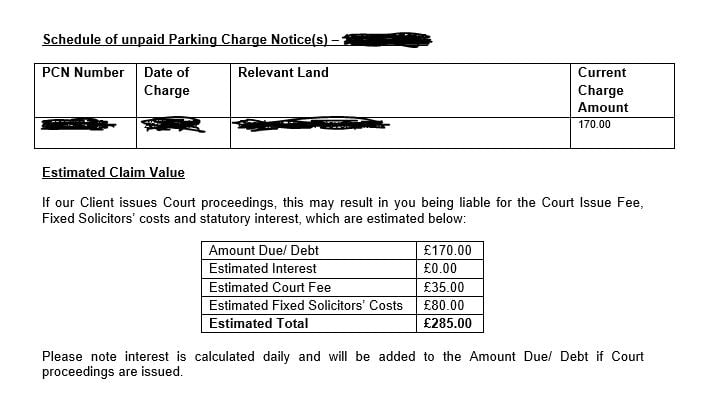This screenshot has width=701, height=395.
Task: Select the PCN Number column header
Action: point(83,72)
